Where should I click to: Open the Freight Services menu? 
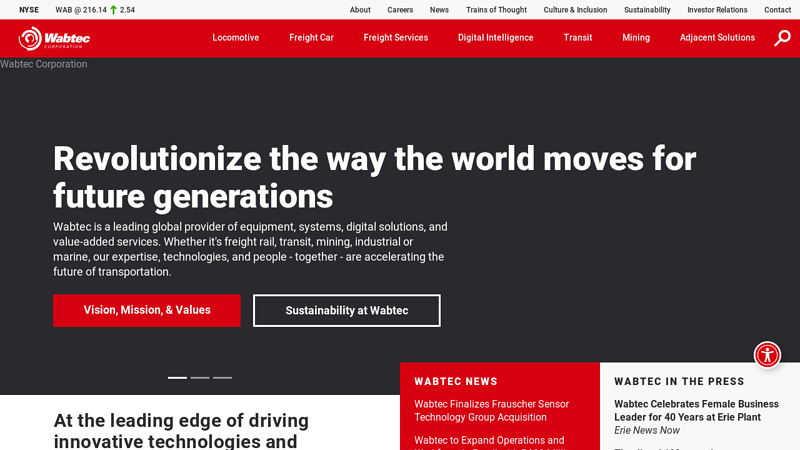pyautogui.click(x=395, y=38)
